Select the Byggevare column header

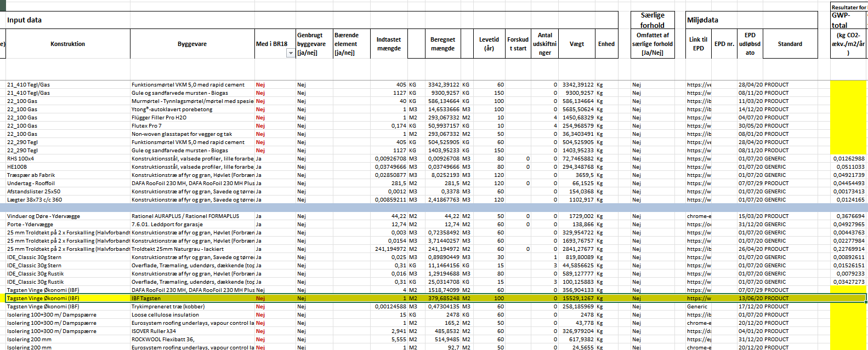(x=192, y=44)
